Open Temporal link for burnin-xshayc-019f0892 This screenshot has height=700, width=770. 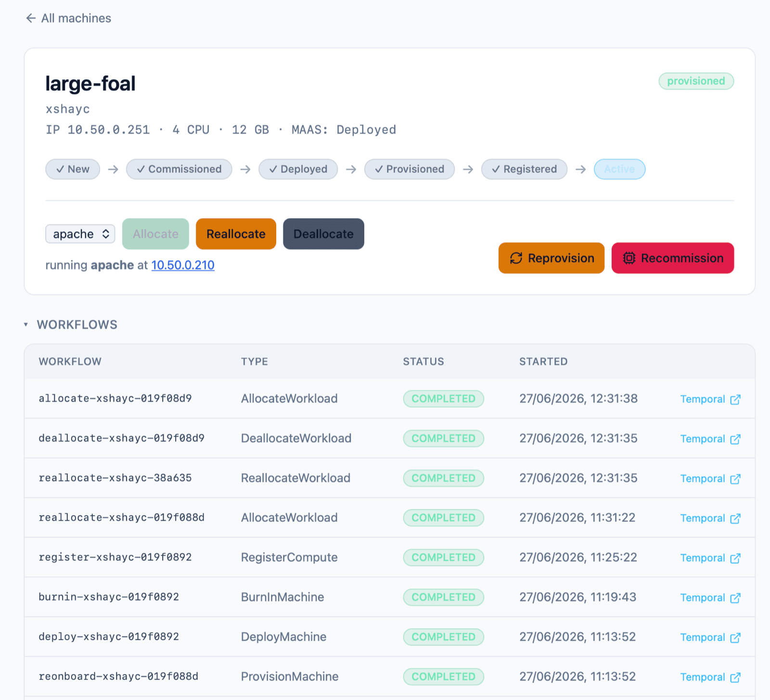710,598
